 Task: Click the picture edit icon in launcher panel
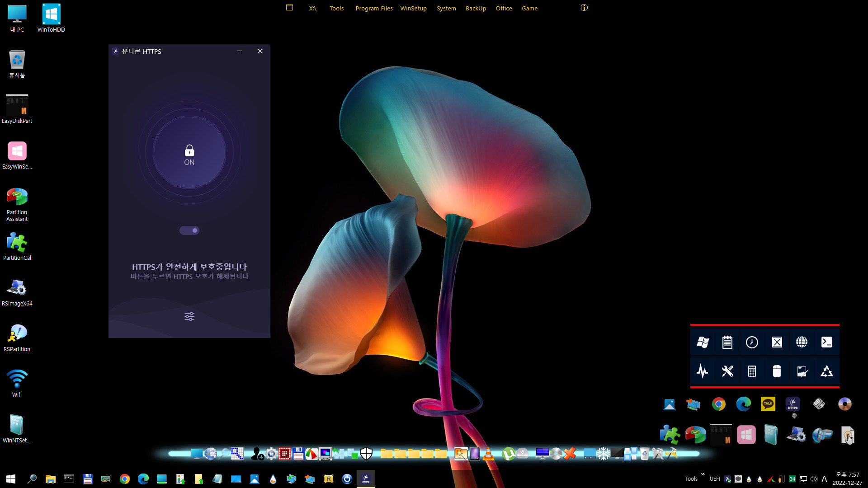pyautogui.click(x=802, y=371)
